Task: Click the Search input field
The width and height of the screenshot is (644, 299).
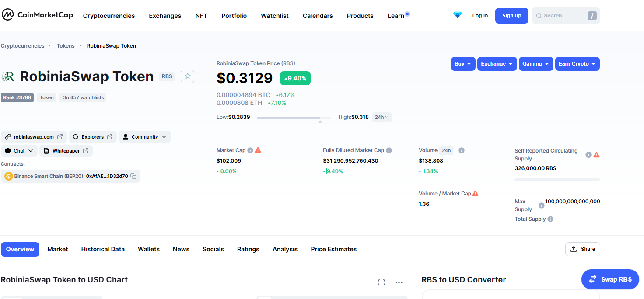Action: (x=566, y=16)
